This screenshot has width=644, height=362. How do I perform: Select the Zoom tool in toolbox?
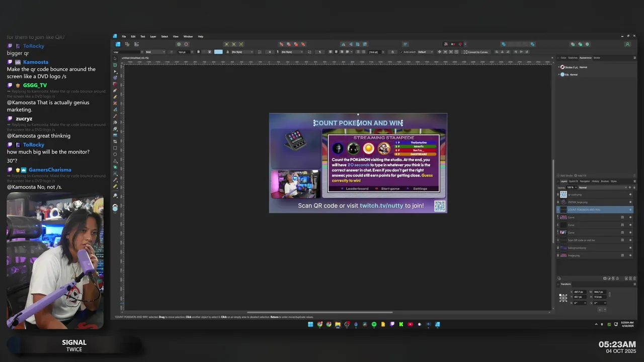(x=115, y=196)
